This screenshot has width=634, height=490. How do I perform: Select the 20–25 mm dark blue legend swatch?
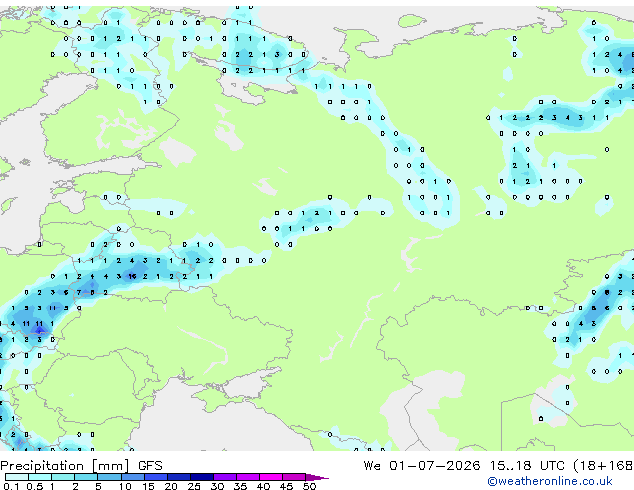(179, 477)
